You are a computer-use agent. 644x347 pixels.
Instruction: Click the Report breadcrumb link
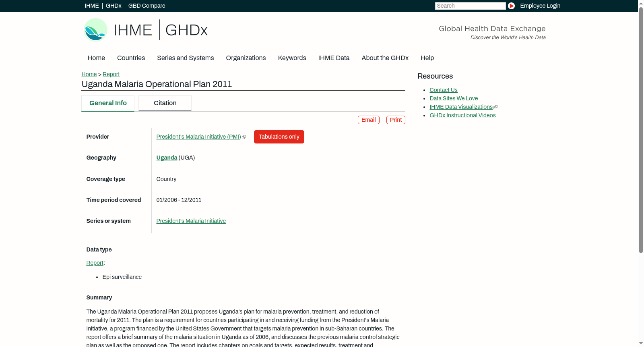(x=111, y=74)
